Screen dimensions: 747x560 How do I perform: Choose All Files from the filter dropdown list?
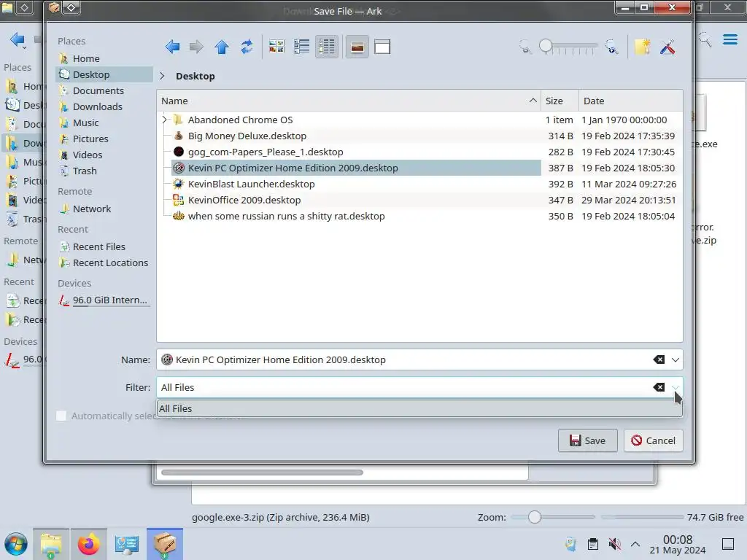tap(419, 408)
